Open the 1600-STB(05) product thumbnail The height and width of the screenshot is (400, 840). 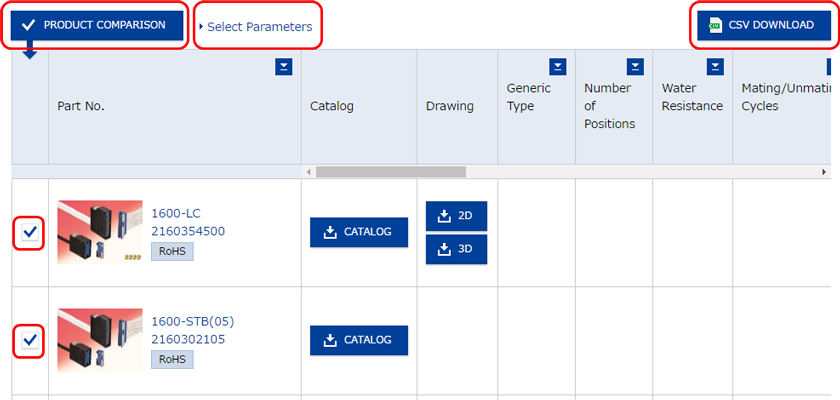[99, 340]
